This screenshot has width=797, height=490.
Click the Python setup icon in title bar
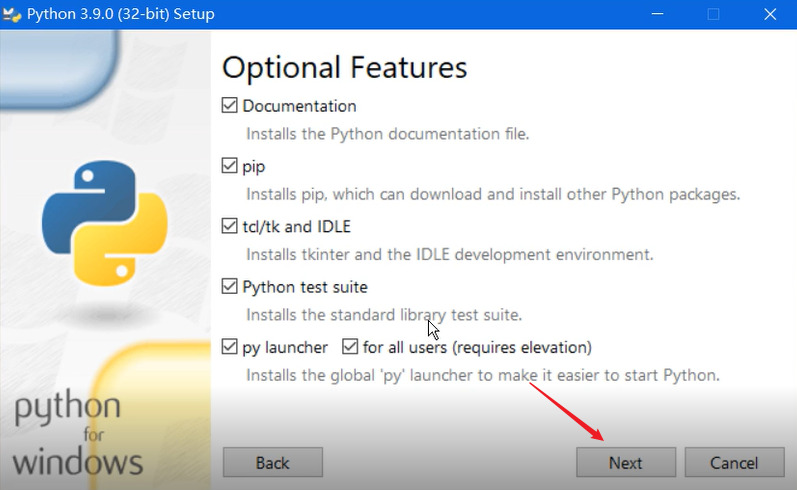coord(12,15)
